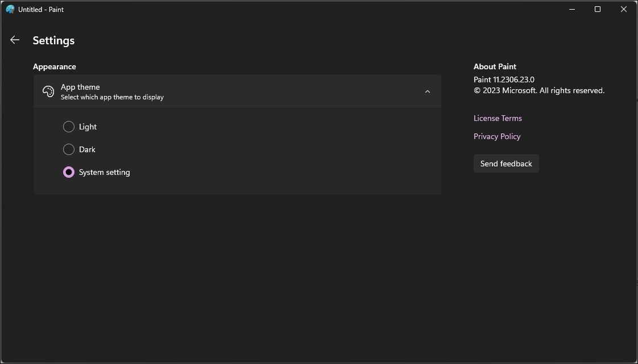
Task: Click the Paint logo in the title bar
Action: pyautogui.click(x=10, y=9)
